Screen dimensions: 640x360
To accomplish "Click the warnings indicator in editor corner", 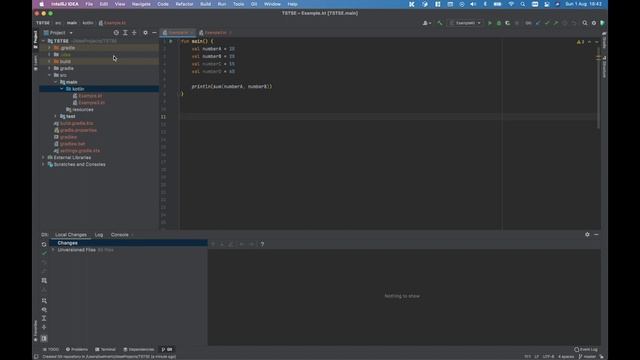I will 580,42.
